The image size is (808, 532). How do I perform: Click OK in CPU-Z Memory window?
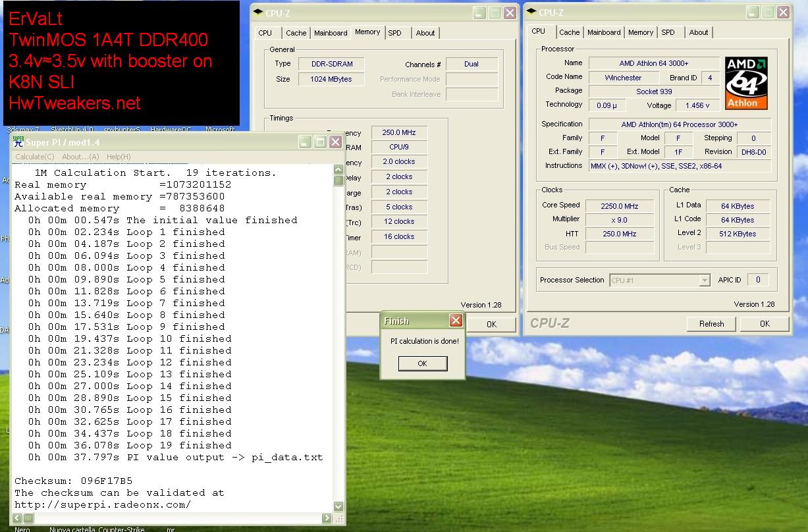point(492,324)
